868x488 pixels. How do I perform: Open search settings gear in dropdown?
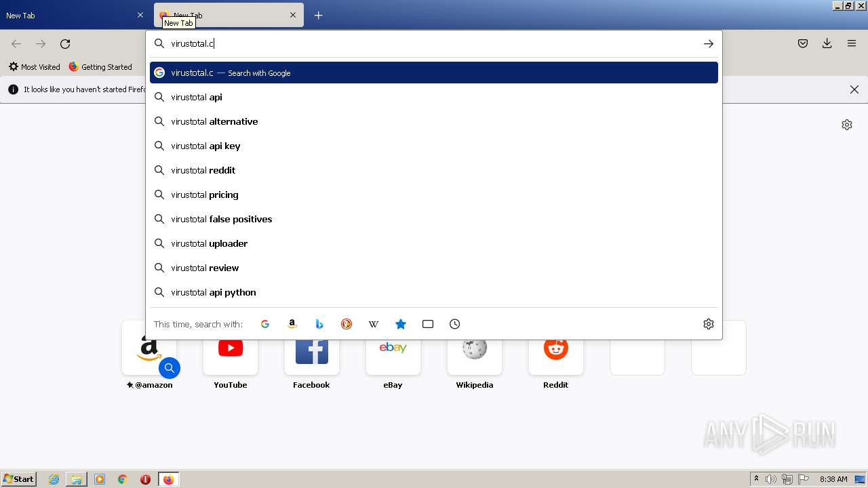tap(709, 324)
